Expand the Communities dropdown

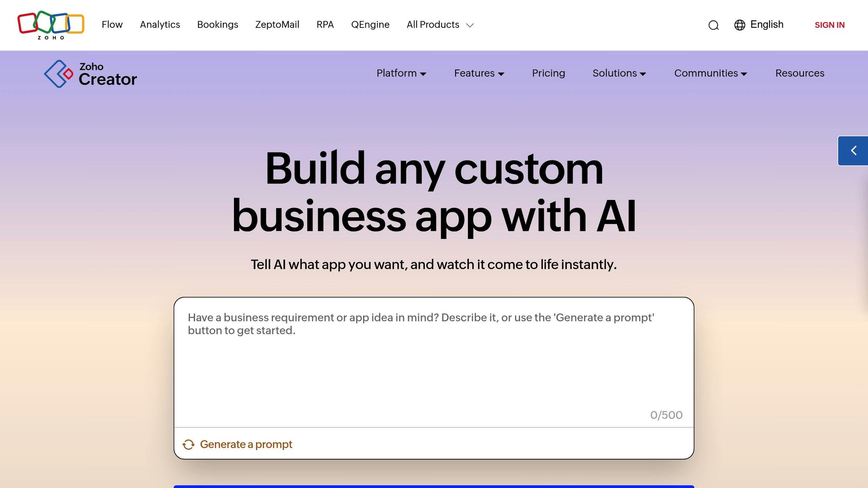click(x=709, y=73)
